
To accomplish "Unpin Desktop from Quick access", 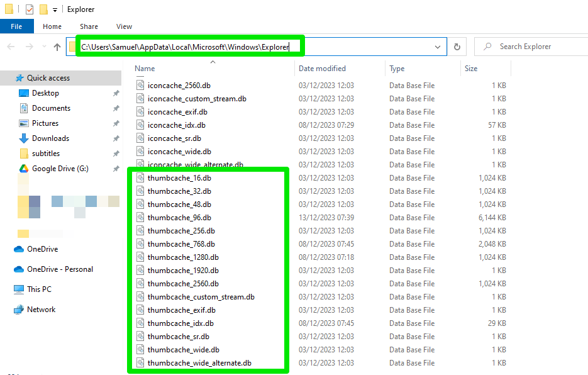I will point(116,92).
